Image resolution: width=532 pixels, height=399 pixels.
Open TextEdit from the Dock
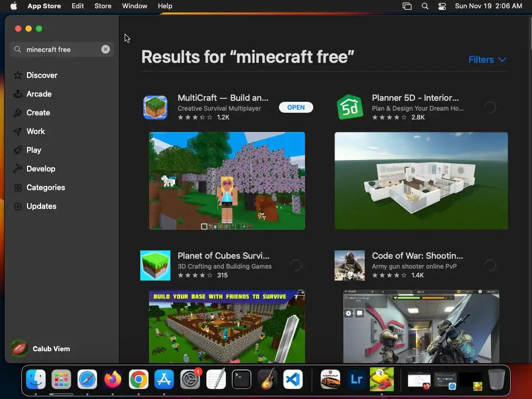click(216, 379)
